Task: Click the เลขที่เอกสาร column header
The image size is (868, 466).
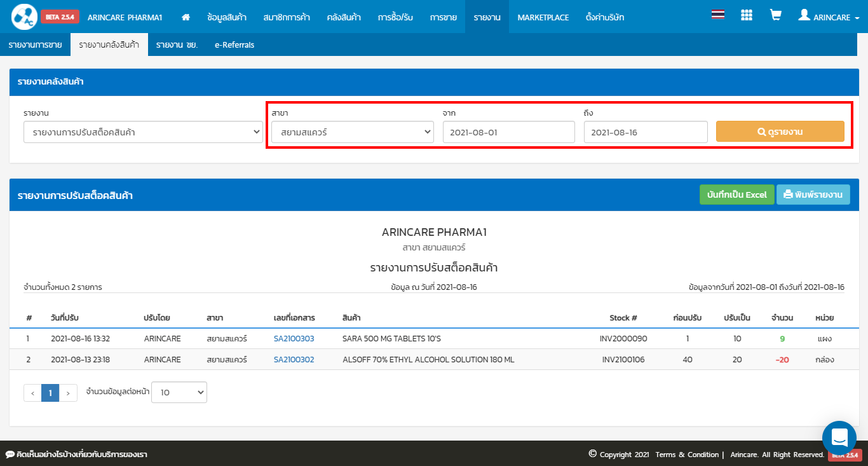Action: (294, 317)
